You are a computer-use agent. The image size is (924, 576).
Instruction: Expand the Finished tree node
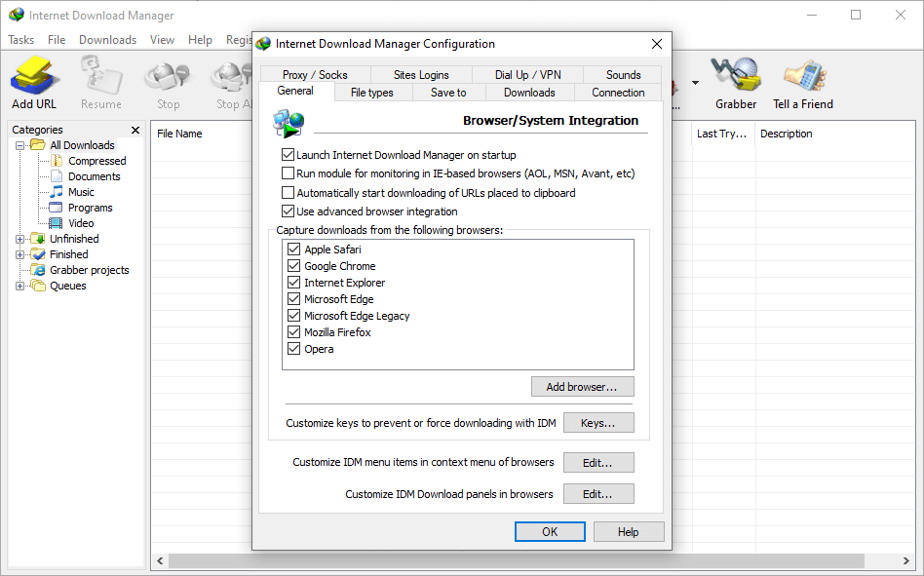[20, 254]
